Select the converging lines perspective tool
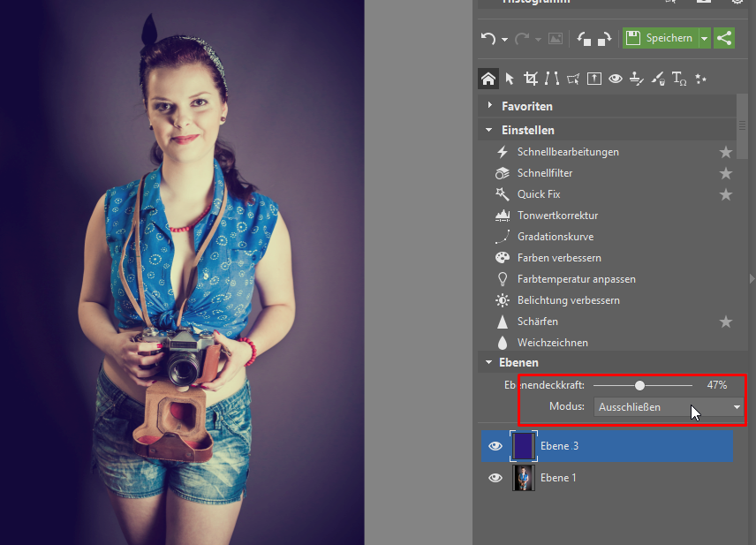Viewport: 756px width, 545px height. (552, 79)
